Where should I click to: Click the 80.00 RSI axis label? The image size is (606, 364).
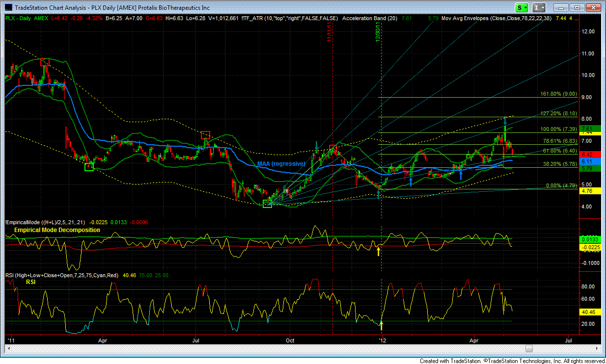click(x=588, y=286)
